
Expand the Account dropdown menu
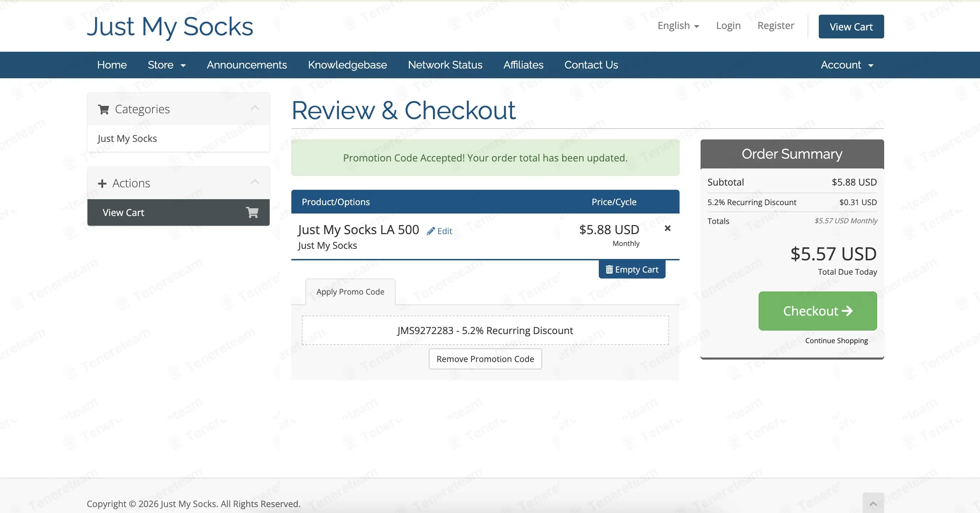[x=847, y=65]
